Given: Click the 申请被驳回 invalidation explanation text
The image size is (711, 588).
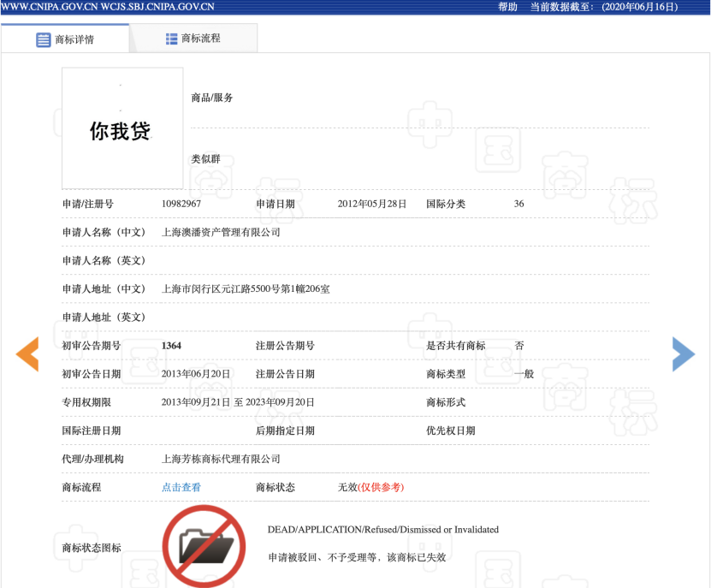Looking at the screenshot, I should 358,557.
